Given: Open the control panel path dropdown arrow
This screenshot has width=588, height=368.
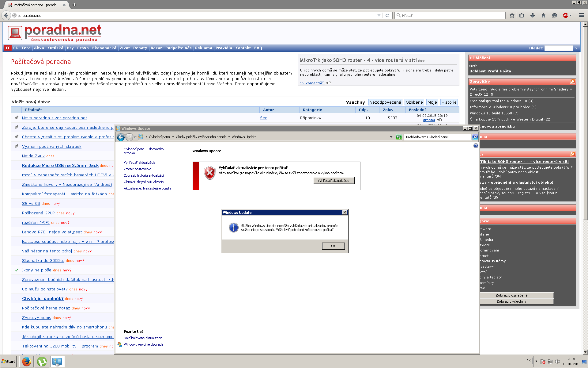Looking at the screenshot, I should (x=391, y=137).
